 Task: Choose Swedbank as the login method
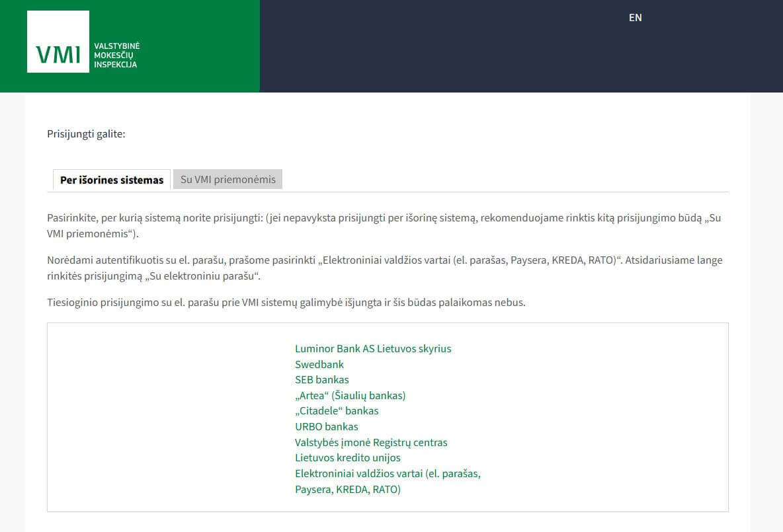click(319, 364)
